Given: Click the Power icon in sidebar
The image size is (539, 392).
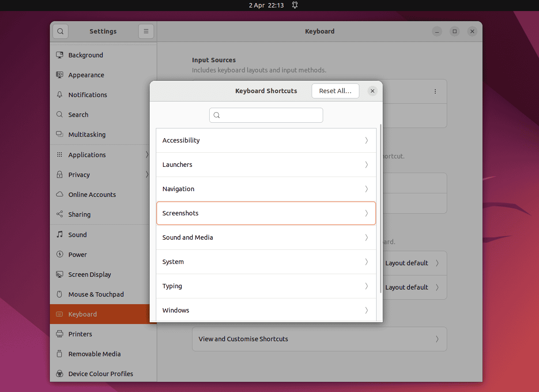Looking at the screenshot, I should point(60,255).
